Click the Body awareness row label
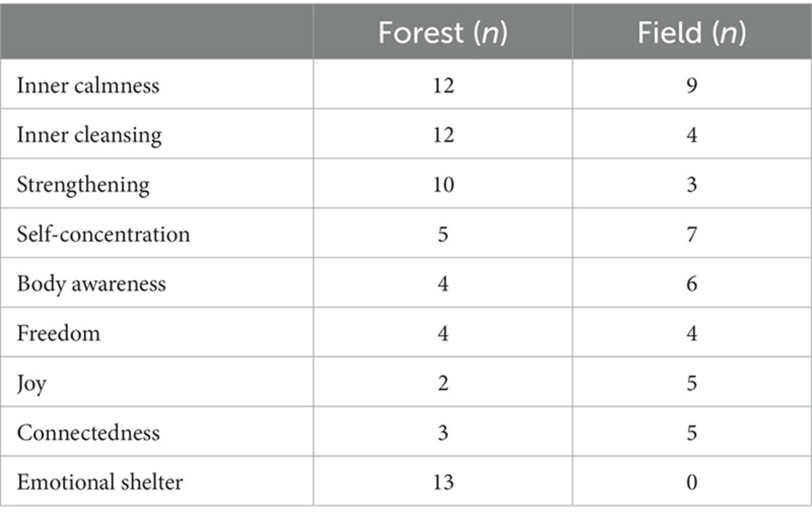The height and width of the screenshot is (518, 812). coord(91,284)
